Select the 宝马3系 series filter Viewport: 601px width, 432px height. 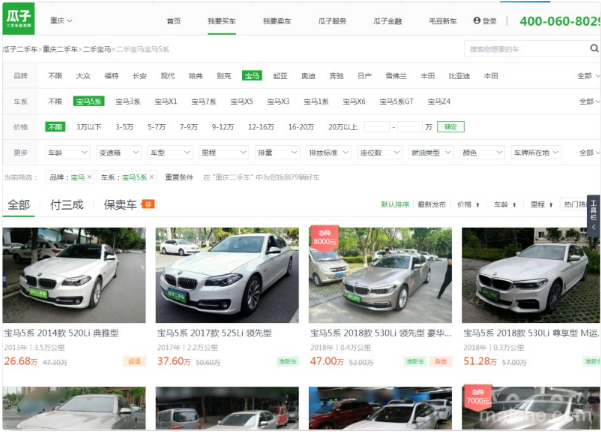128,102
